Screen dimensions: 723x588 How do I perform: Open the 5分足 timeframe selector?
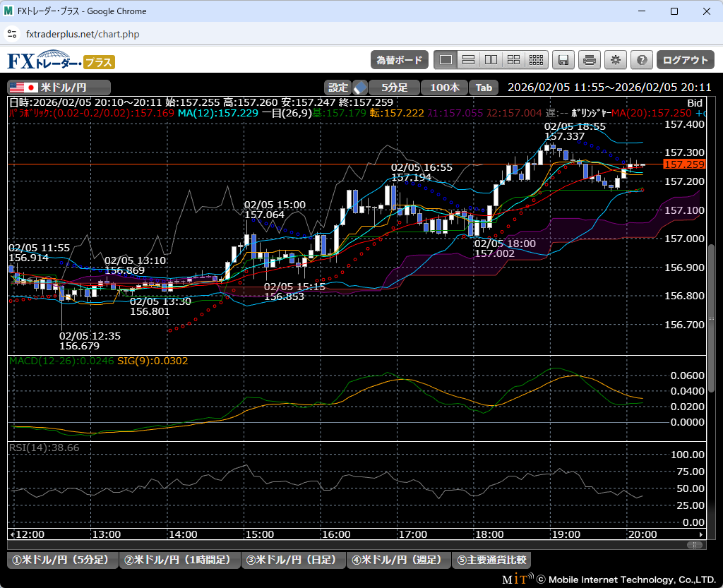pos(395,88)
